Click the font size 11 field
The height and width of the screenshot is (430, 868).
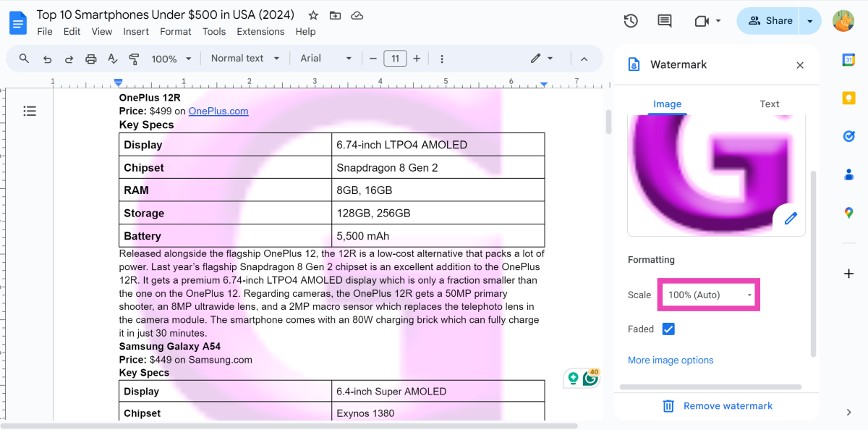point(395,59)
